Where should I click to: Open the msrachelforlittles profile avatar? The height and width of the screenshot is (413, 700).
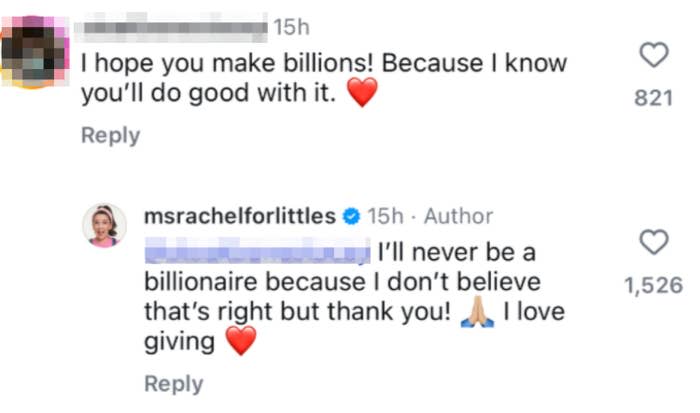pos(104,225)
